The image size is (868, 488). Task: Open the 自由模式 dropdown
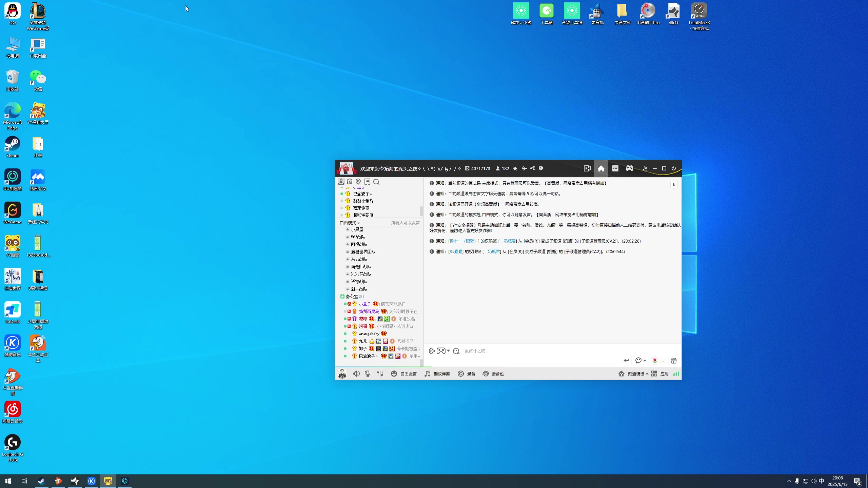(x=350, y=223)
